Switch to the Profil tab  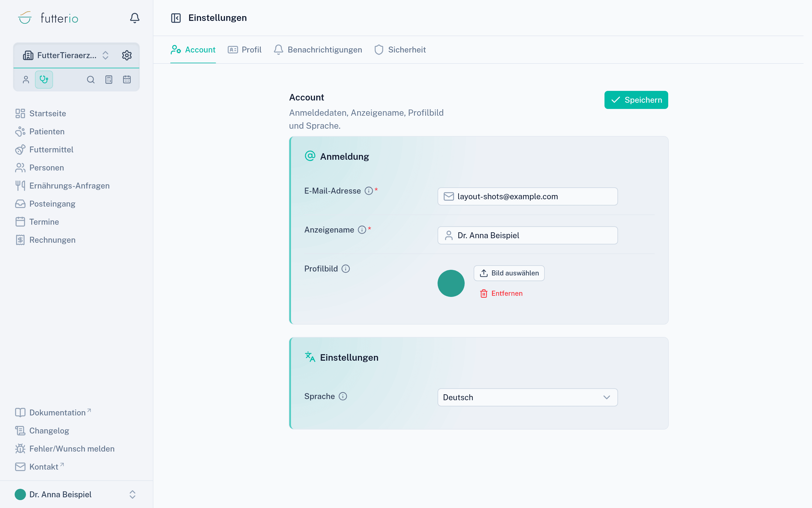coord(245,50)
